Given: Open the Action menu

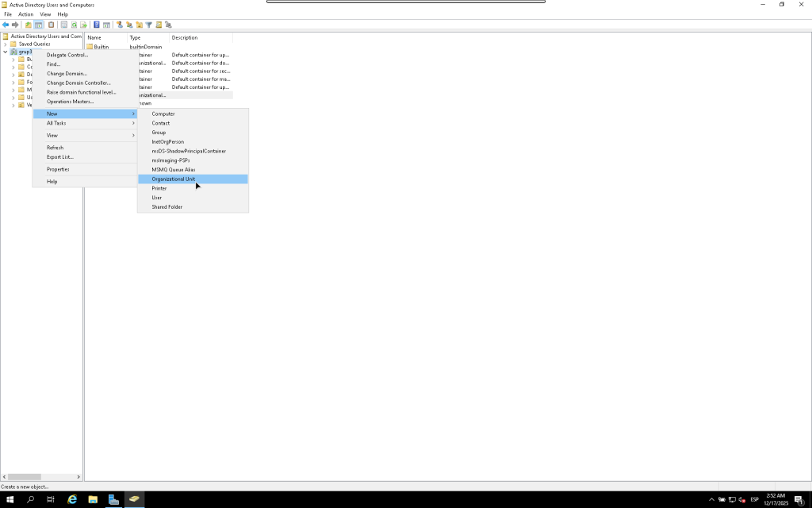Looking at the screenshot, I should pyautogui.click(x=25, y=14).
